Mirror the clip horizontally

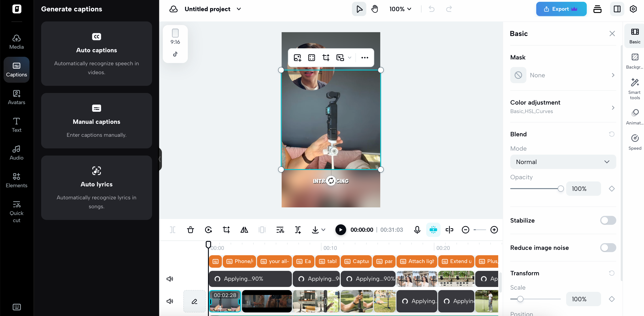[244, 230]
